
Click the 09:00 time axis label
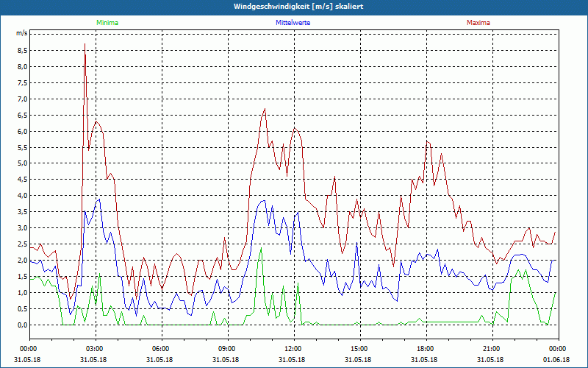[x=229, y=349]
